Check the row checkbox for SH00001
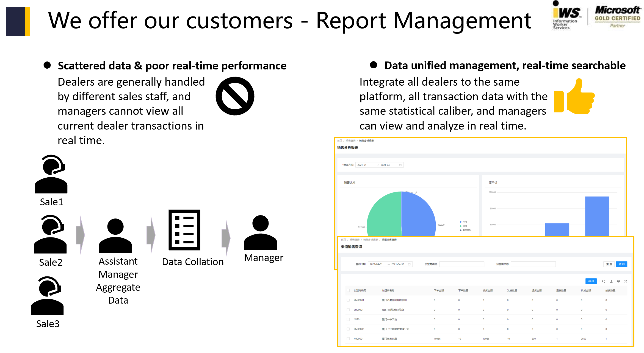 (348, 310)
